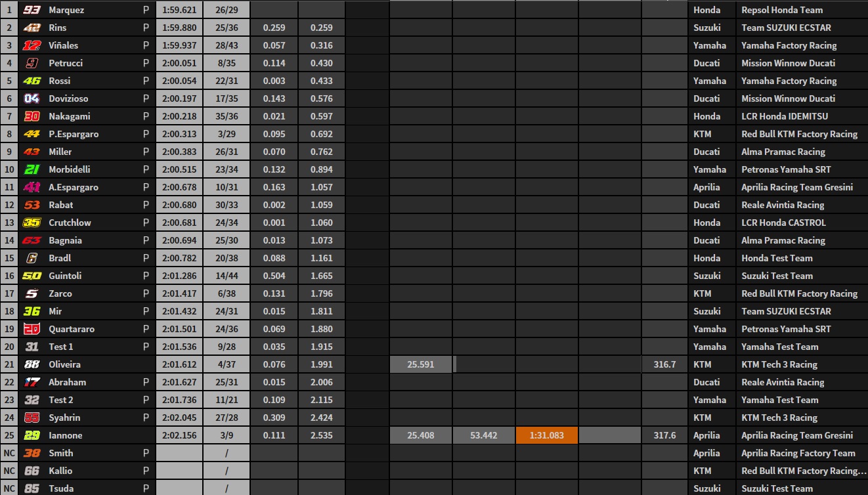
Task: Click Nakagami's lap count 35/36
Action: tap(227, 116)
